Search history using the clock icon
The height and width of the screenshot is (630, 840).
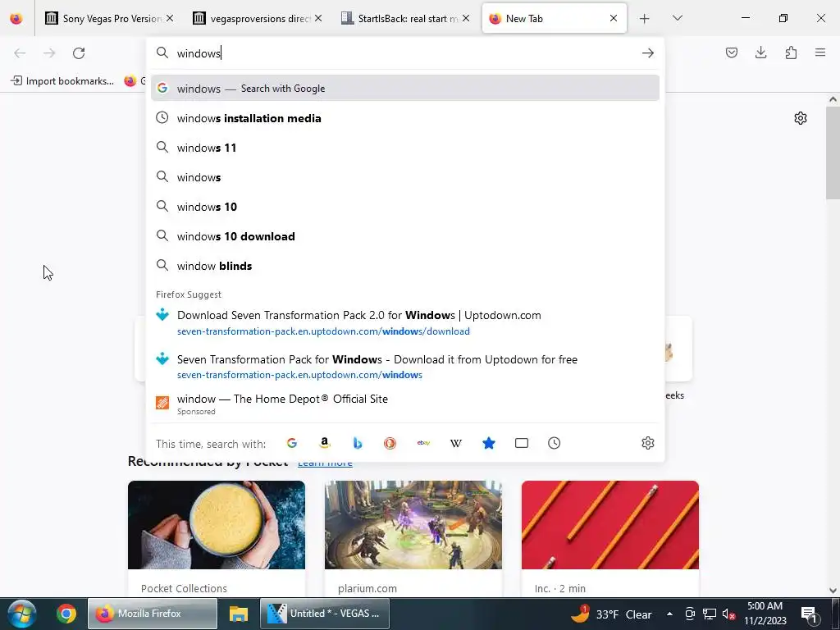(x=554, y=443)
